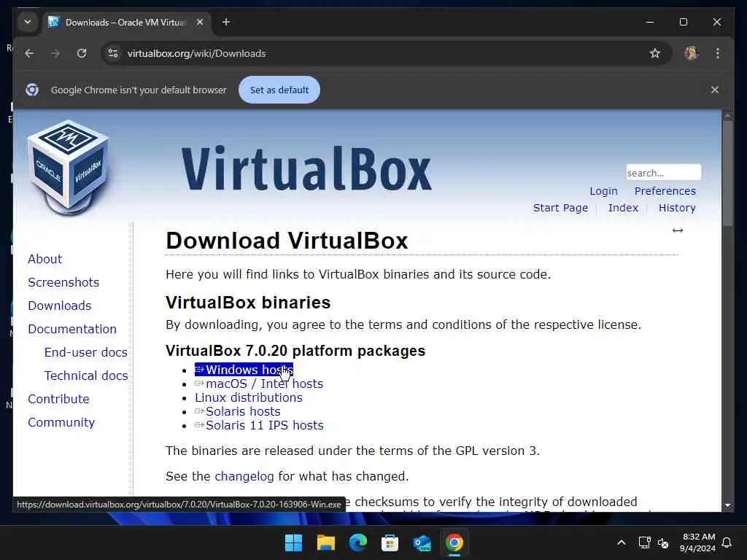Open the network status tray icon
Screen dimensions: 747x560
click(645, 542)
